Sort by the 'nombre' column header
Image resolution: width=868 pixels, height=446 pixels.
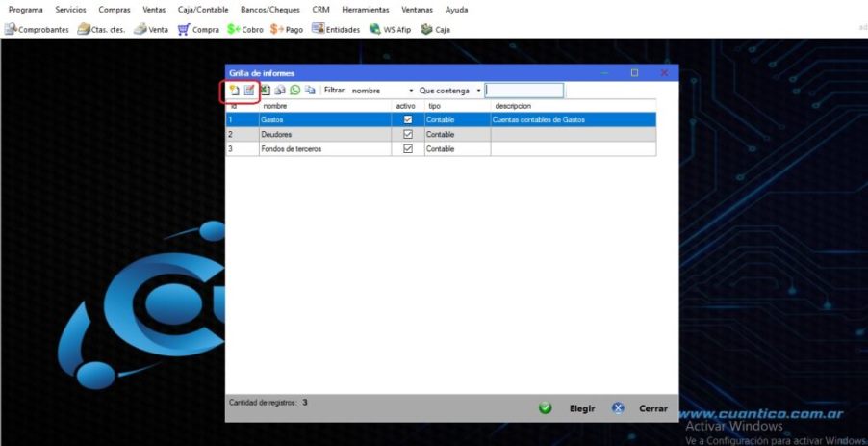325,105
